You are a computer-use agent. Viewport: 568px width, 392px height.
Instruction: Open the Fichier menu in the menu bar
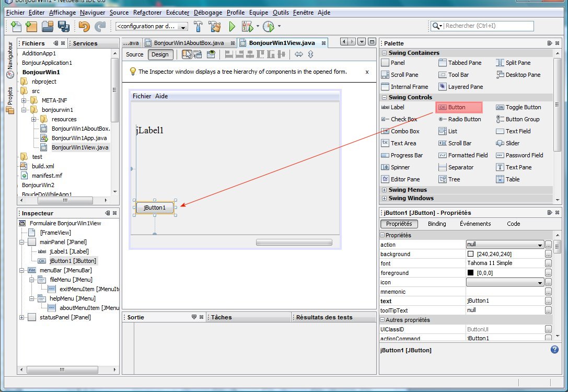tap(16, 13)
